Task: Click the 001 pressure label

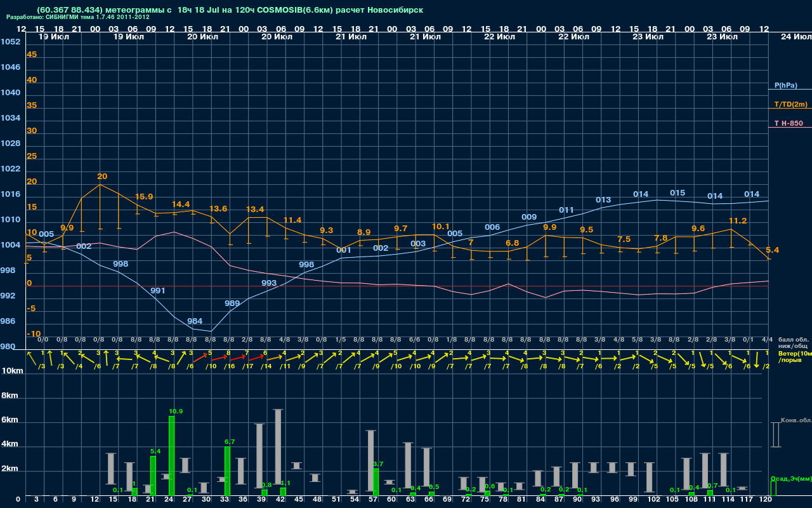Action: (344, 250)
